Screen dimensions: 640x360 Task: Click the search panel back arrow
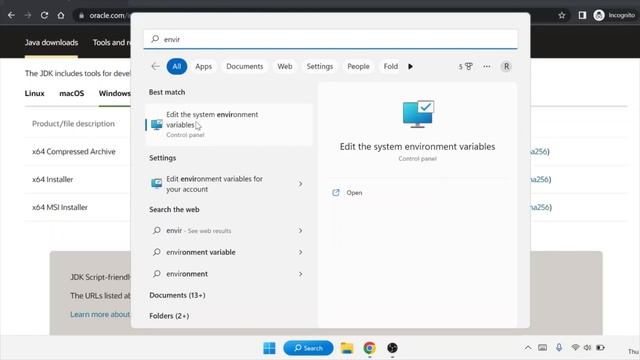(x=155, y=66)
